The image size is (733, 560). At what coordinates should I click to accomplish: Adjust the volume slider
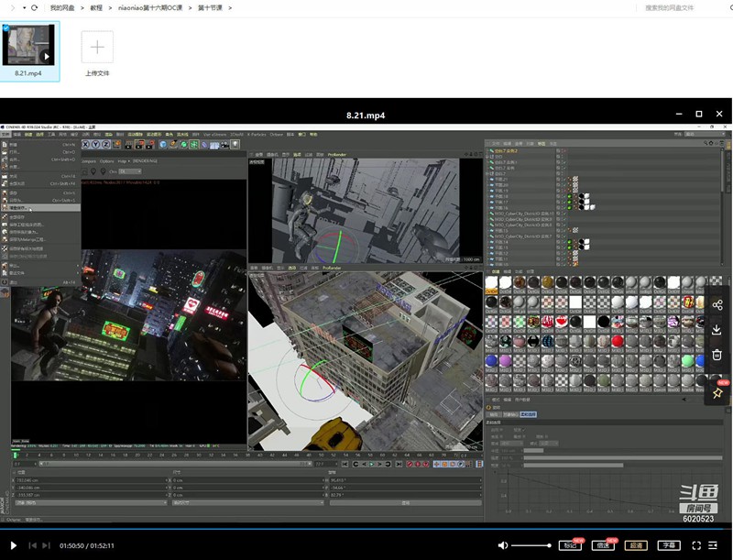[x=531, y=545]
